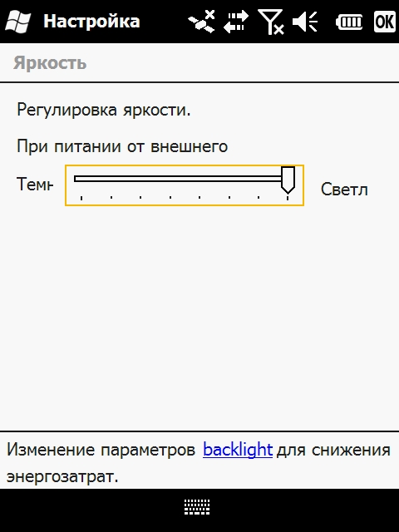The height and width of the screenshot is (532, 399).
Task: Click the При питании от внешнего label
Action: click(122, 146)
